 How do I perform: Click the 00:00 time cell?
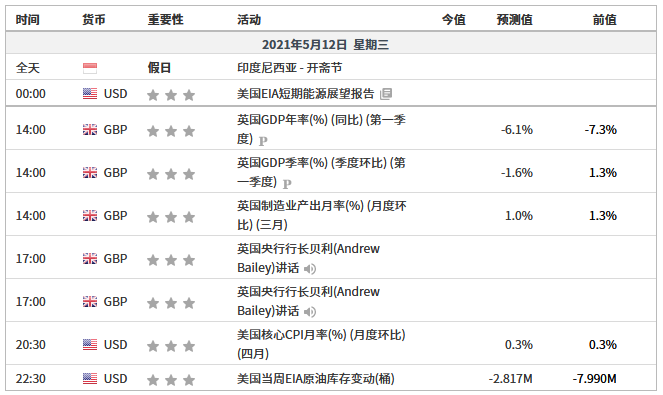click(30, 93)
